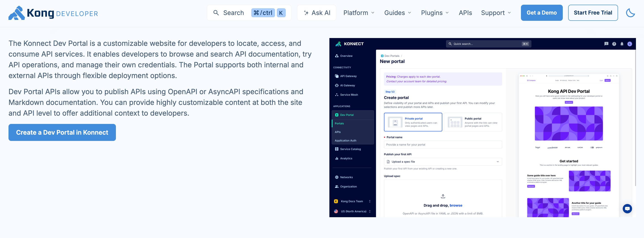Click the Portal name input field
This screenshot has height=238, width=644.
(x=443, y=144)
